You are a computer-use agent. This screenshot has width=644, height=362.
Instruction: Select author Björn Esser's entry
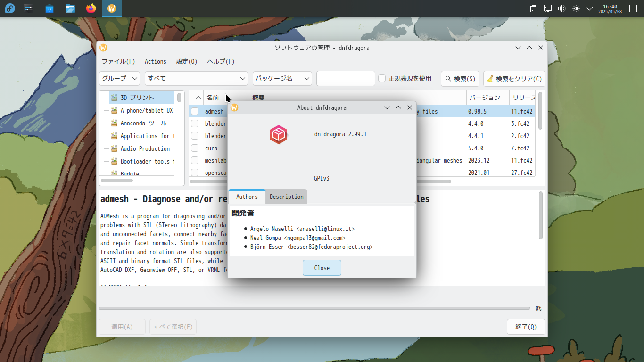(x=312, y=247)
